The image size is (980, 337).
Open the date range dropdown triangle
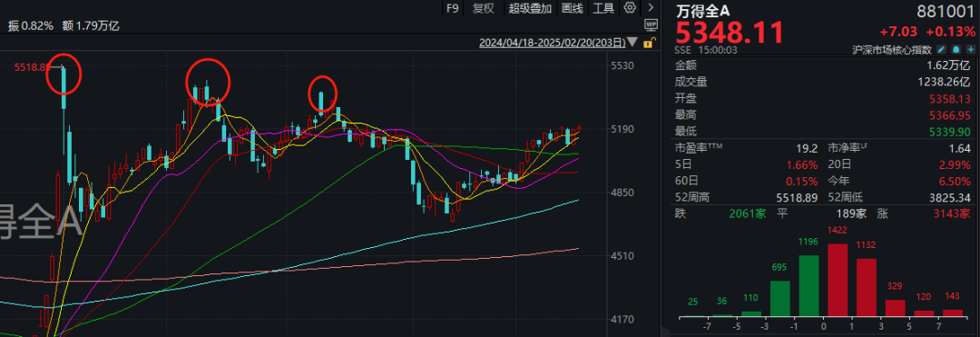(633, 43)
